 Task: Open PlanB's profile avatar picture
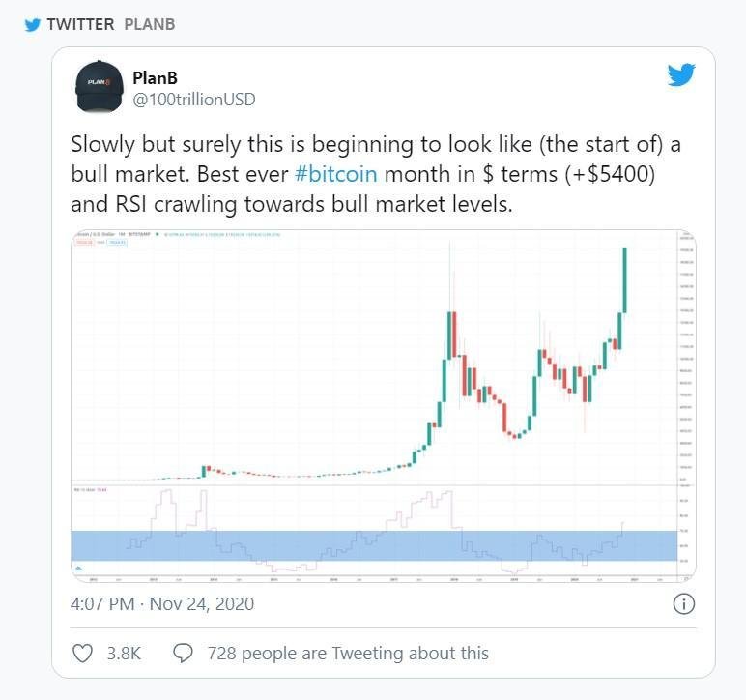(99, 86)
